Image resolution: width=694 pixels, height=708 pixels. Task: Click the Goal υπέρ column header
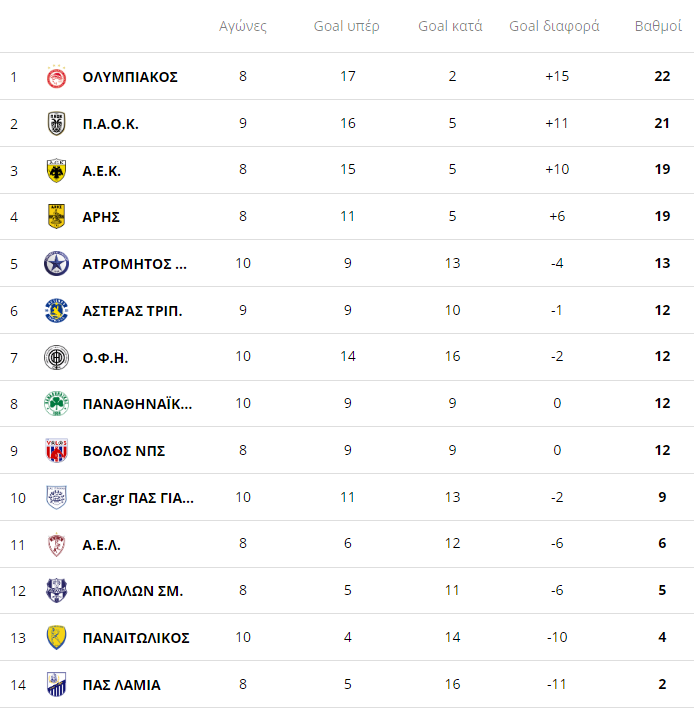pos(346,26)
